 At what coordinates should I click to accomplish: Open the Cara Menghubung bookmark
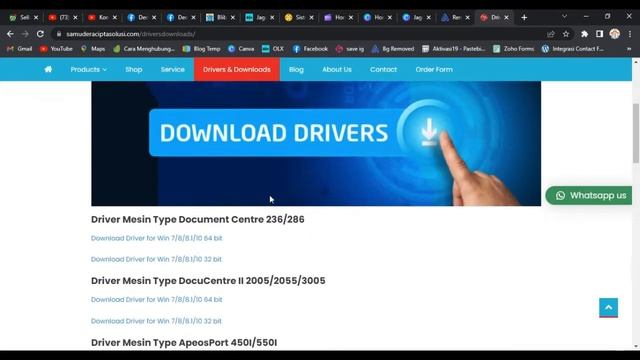pos(144,49)
